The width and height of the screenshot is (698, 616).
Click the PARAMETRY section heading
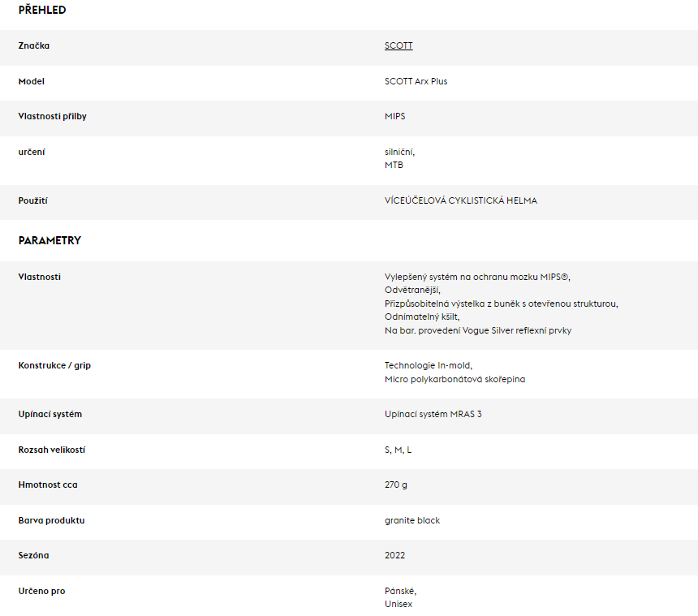click(x=50, y=240)
